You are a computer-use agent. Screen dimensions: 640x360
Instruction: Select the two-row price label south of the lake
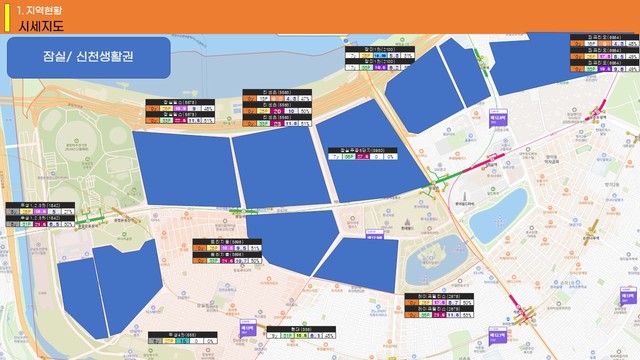[x=439, y=305]
